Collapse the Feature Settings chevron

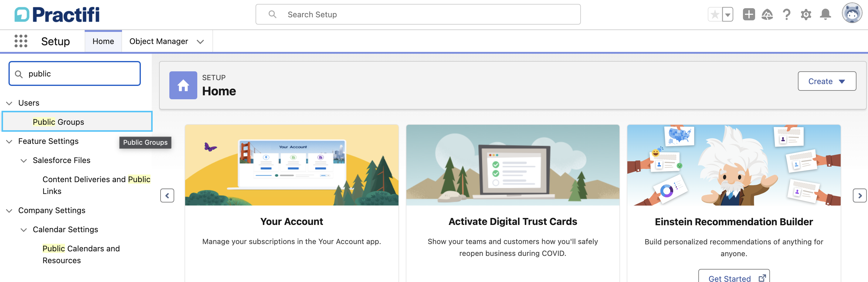[9, 141]
